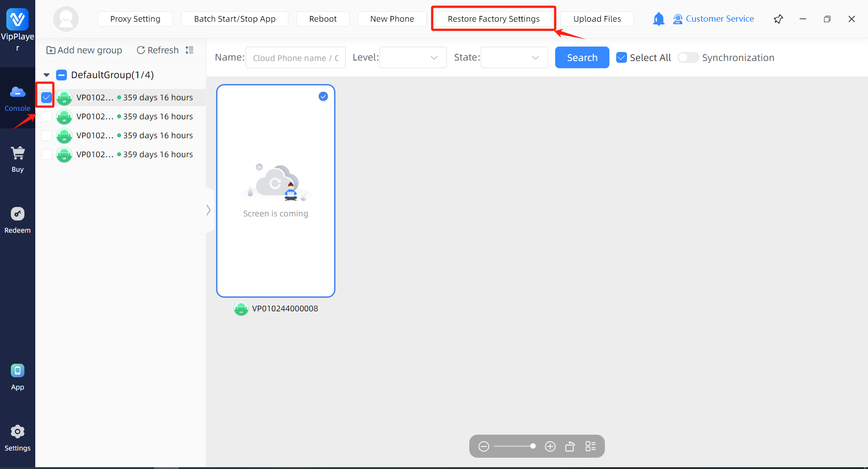Image resolution: width=868 pixels, height=469 pixels.
Task: Enable the Synchronization switch
Action: point(688,57)
